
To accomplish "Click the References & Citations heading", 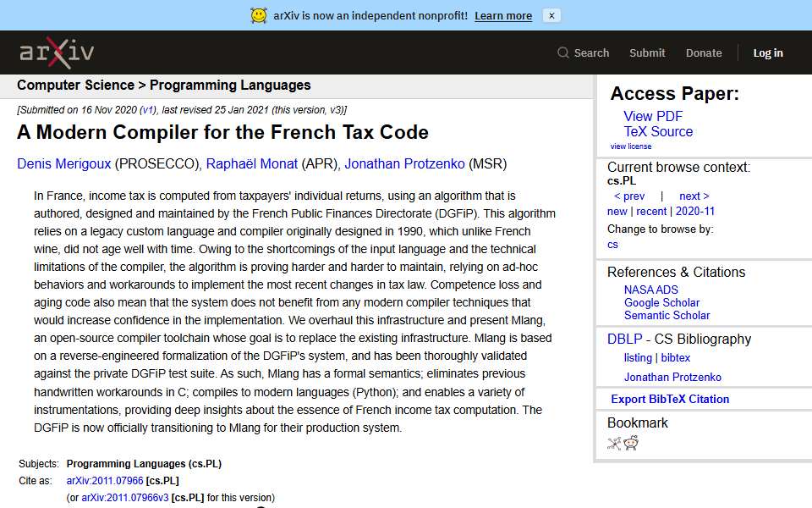I will coord(676,272).
